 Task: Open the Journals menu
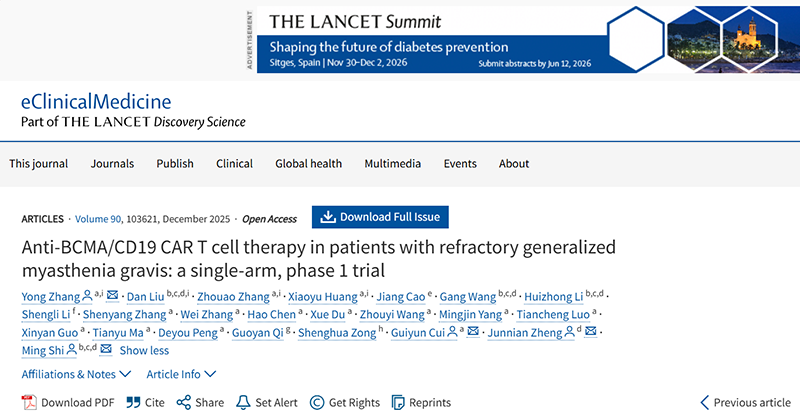112,164
